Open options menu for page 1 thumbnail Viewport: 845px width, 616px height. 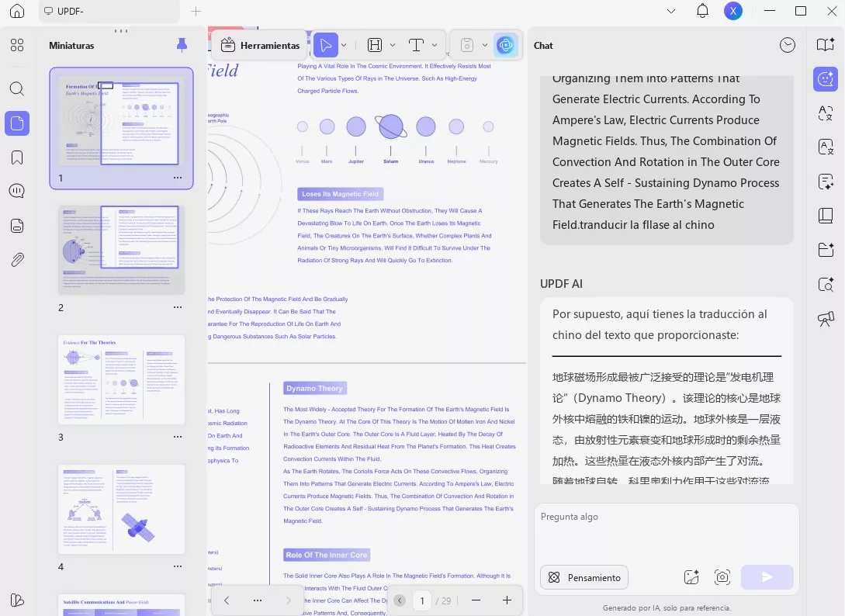178,178
